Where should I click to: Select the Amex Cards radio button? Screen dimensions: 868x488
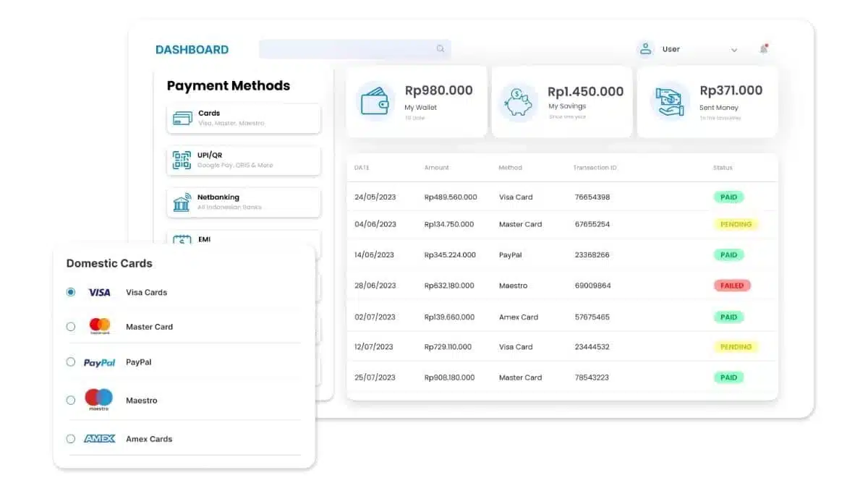[71, 439]
